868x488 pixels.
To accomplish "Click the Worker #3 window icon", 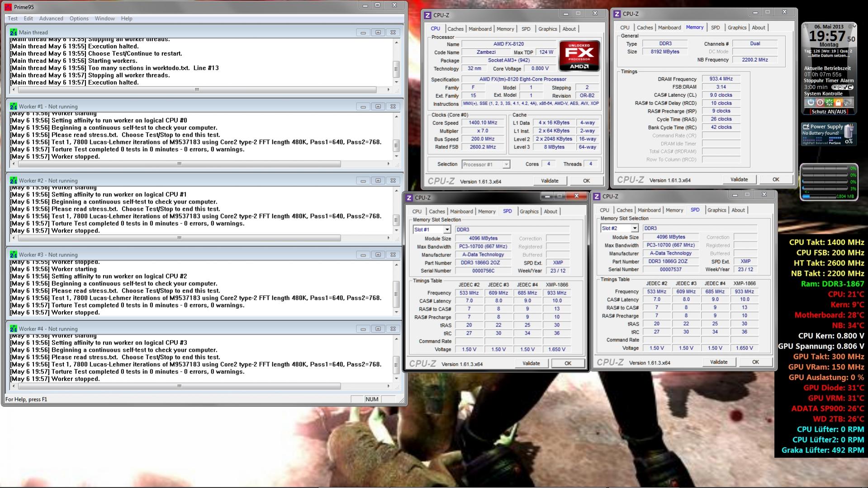I will [x=14, y=255].
